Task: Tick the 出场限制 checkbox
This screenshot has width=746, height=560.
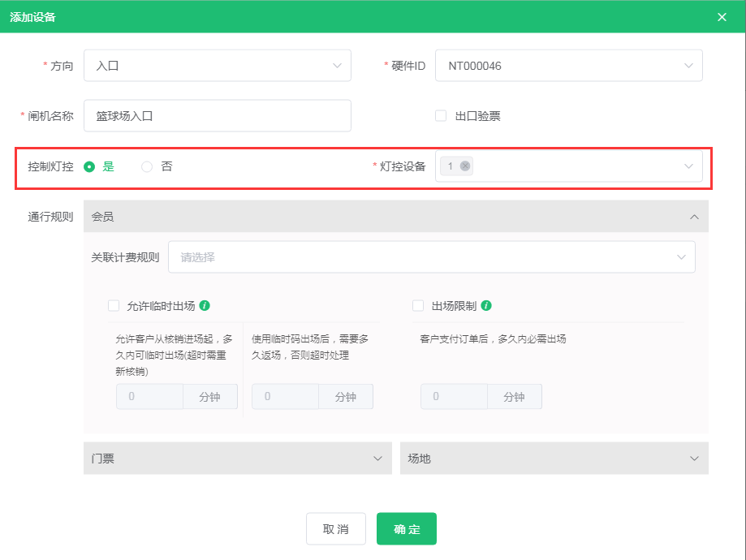Action: [418, 306]
